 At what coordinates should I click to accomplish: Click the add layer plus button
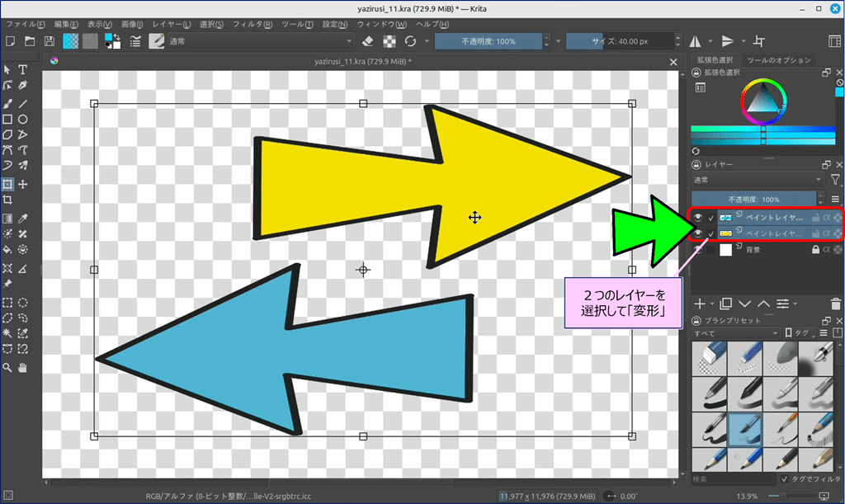pyautogui.click(x=699, y=304)
